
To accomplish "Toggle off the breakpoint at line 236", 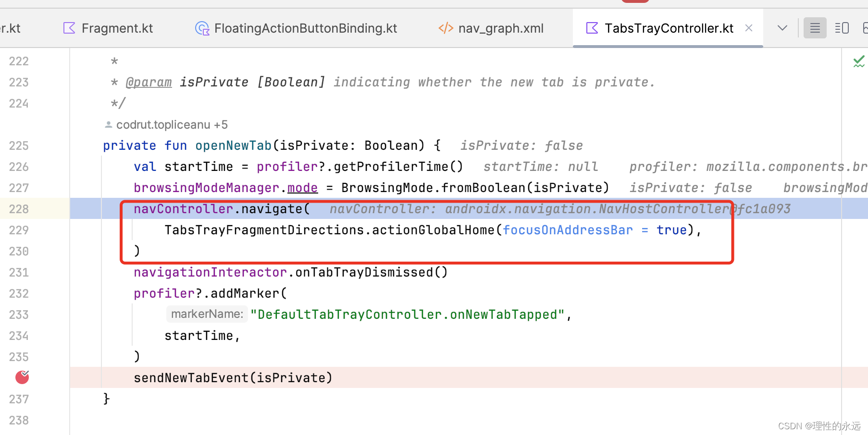I will coord(22,377).
